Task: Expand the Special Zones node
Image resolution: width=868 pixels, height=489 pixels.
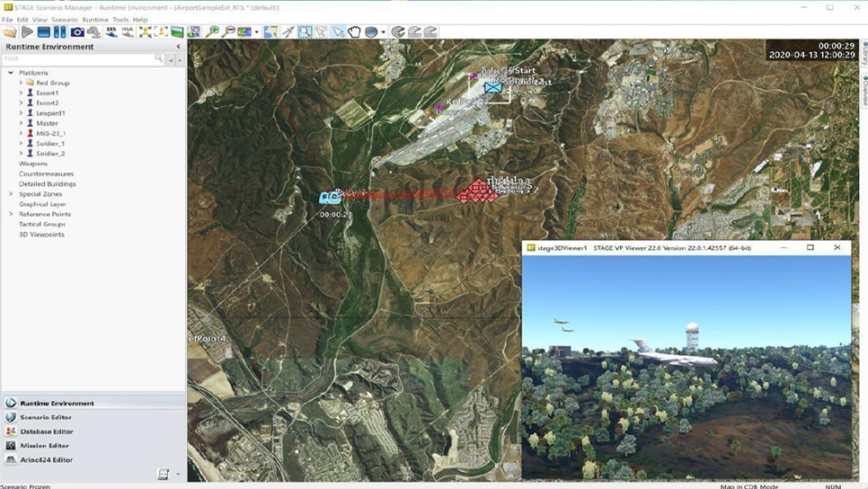Action: [x=11, y=194]
